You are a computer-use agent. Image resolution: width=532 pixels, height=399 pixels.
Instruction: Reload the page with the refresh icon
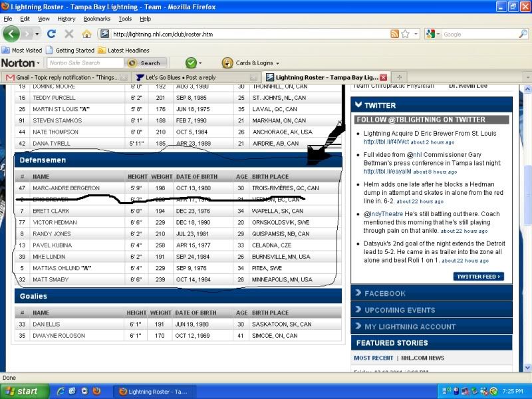tap(51, 34)
